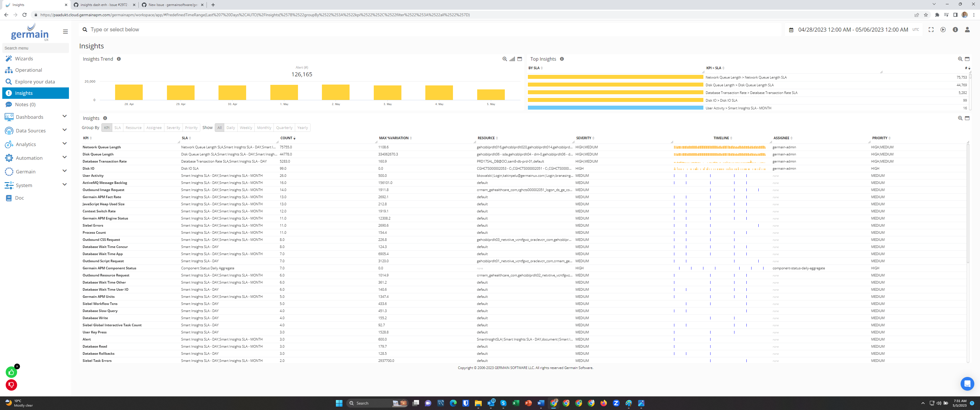Expand the Analytics sidebar section
This screenshot has width=980, height=410.
(64, 144)
